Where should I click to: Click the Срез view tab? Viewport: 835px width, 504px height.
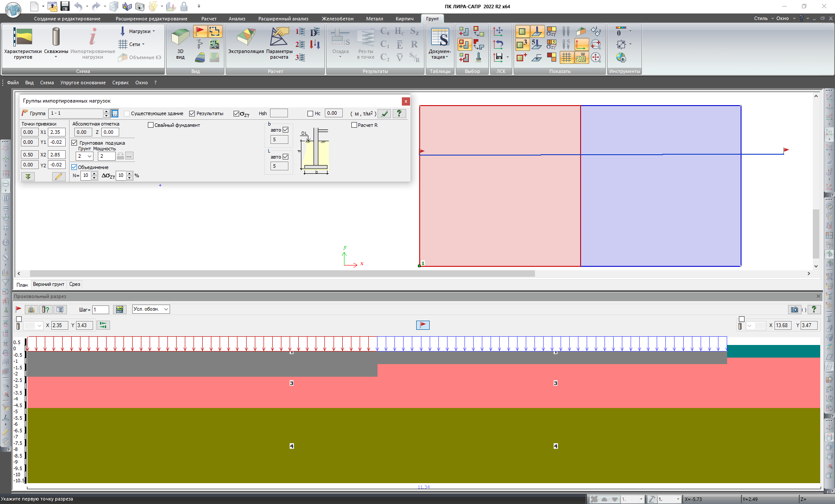(x=74, y=284)
